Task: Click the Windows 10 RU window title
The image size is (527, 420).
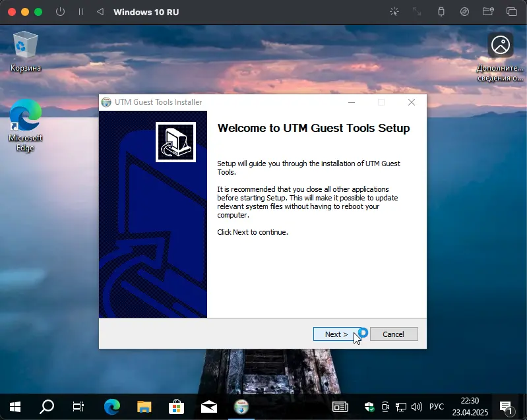Action: pos(146,12)
